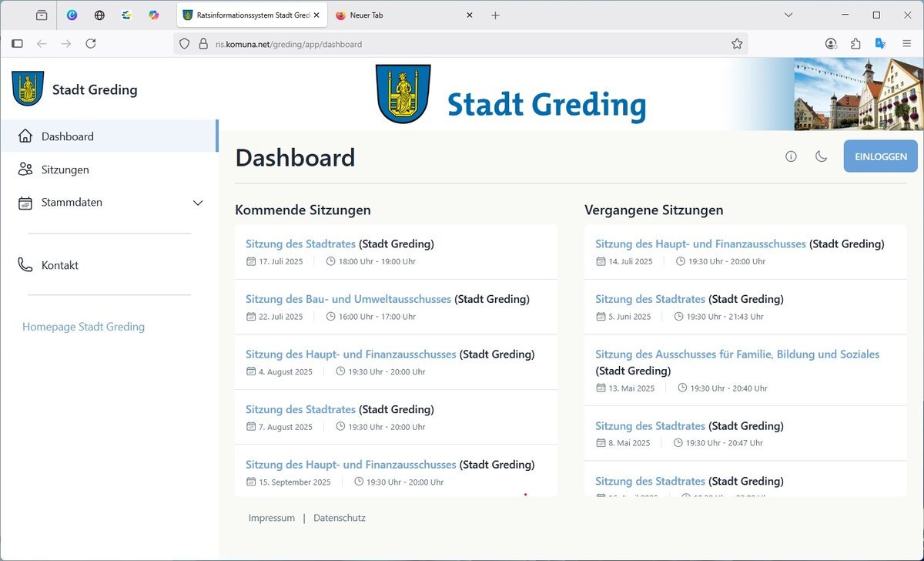Open Haupt- und Finanzausschuss session on 4. August
Viewport: 924px width, 561px height.
[x=351, y=354]
